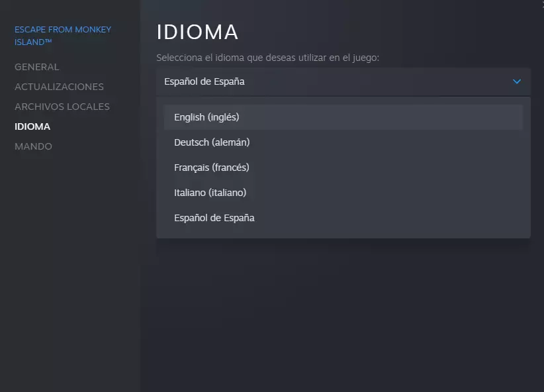Click the large IDIOMA page heading
Screen dimensions: 544x392
197,32
